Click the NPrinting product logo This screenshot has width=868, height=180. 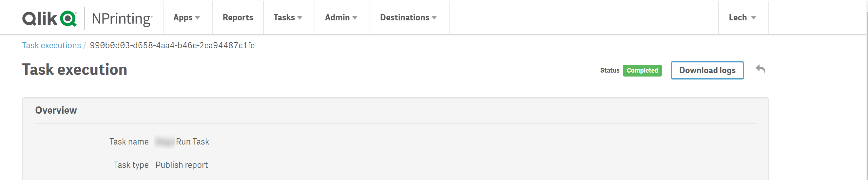click(x=122, y=19)
